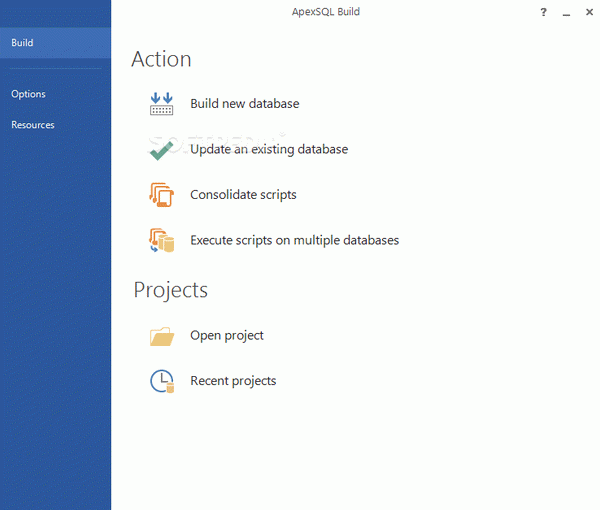Click the Build new database icon
The image size is (600, 510).
pyautogui.click(x=161, y=104)
